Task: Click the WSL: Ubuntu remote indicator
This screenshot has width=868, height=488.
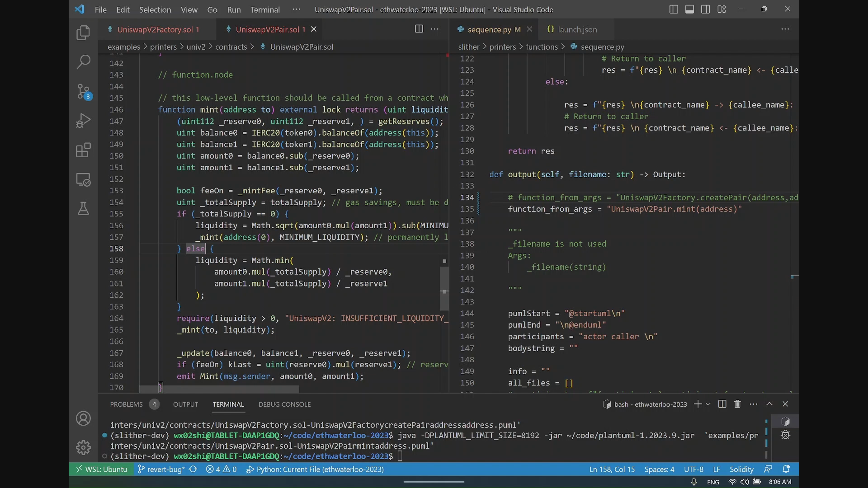Action: pyautogui.click(x=101, y=469)
